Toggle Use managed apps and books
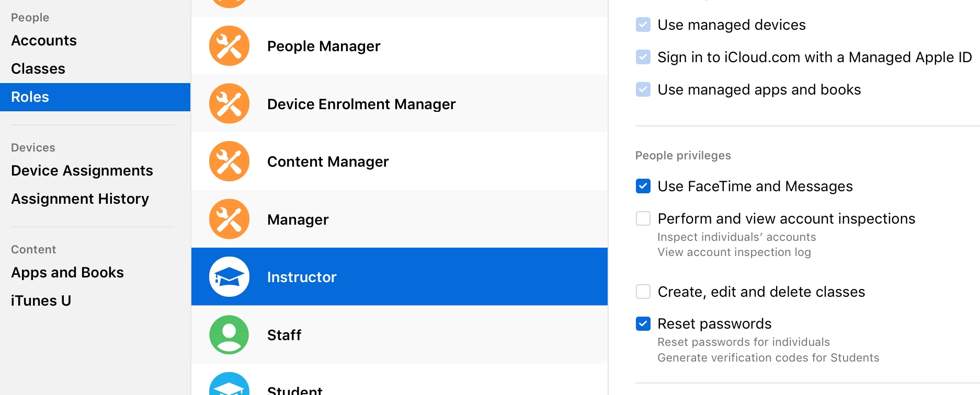Viewport: 980px width, 395px height. tap(643, 89)
